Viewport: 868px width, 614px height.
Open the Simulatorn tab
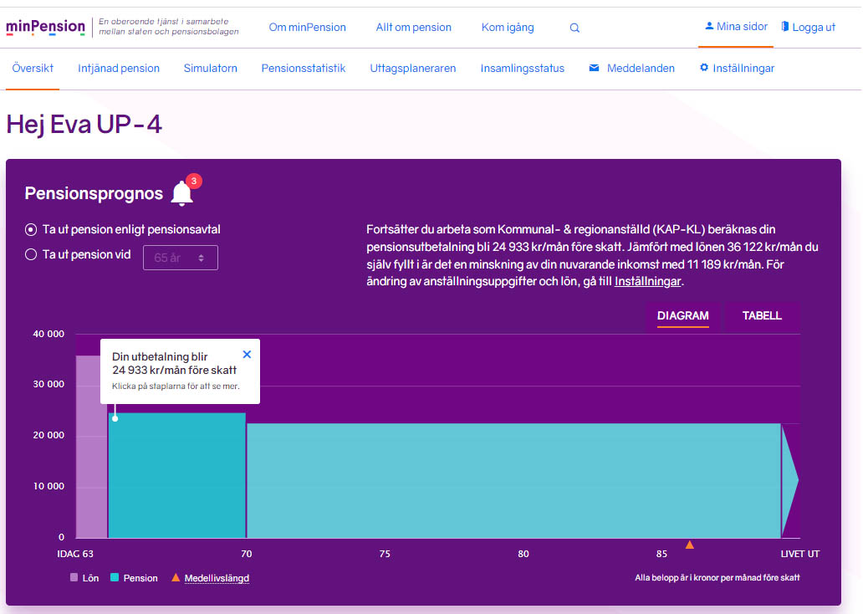(x=210, y=69)
